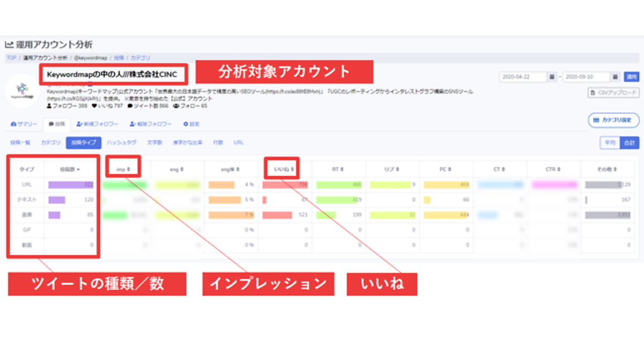
Task: Open the 解除フォロワー tab
Action: (x=151, y=124)
